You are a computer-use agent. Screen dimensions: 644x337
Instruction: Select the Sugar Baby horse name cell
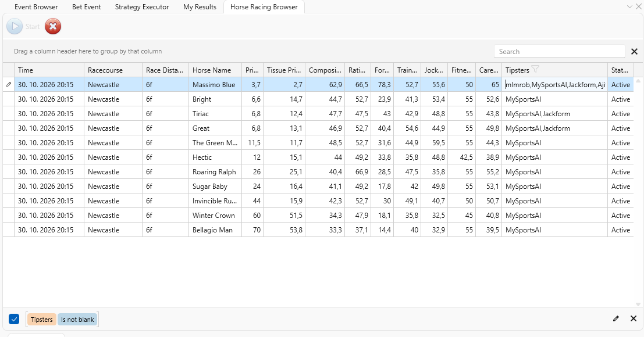(x=215, y=187)
